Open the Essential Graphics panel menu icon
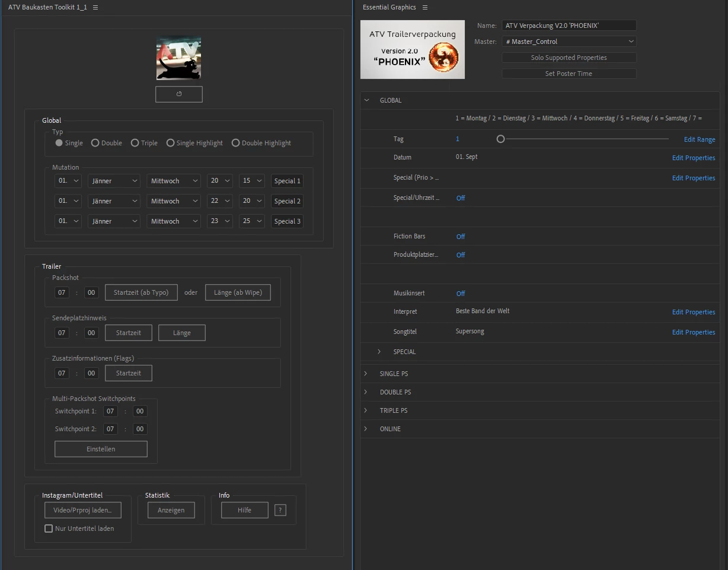Image resolution: width=728 pixels, height=570 pixels. [425, 7]
